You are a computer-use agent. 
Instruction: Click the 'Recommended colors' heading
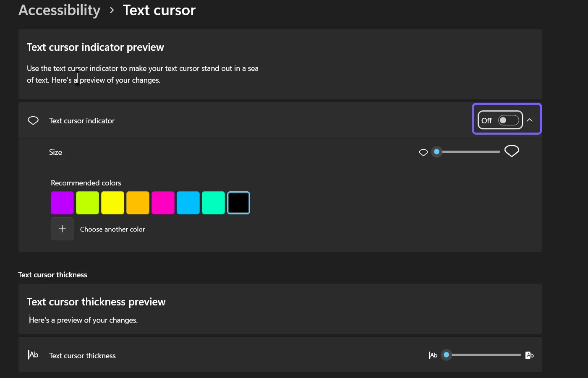86,183
